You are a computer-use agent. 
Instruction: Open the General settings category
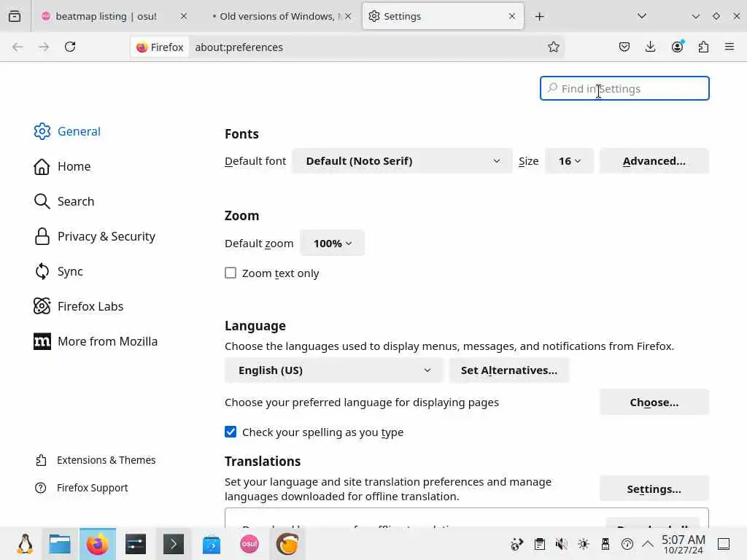(x=67, y=131)
